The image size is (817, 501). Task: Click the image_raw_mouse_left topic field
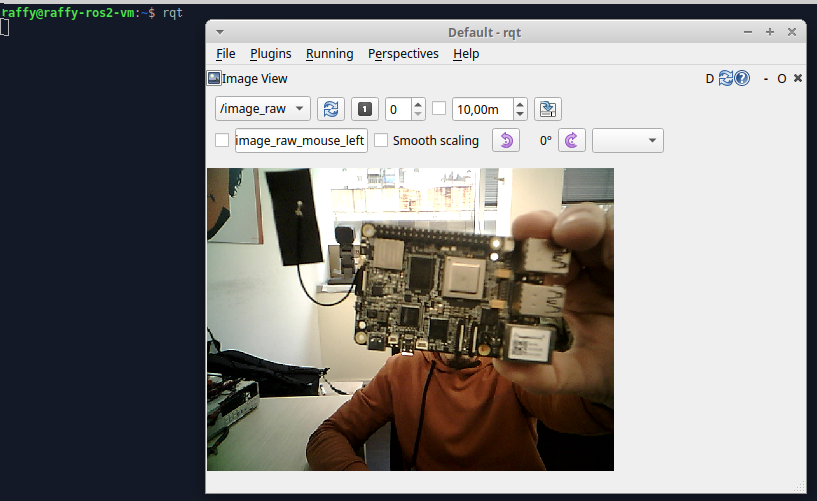tap(301, 141)
